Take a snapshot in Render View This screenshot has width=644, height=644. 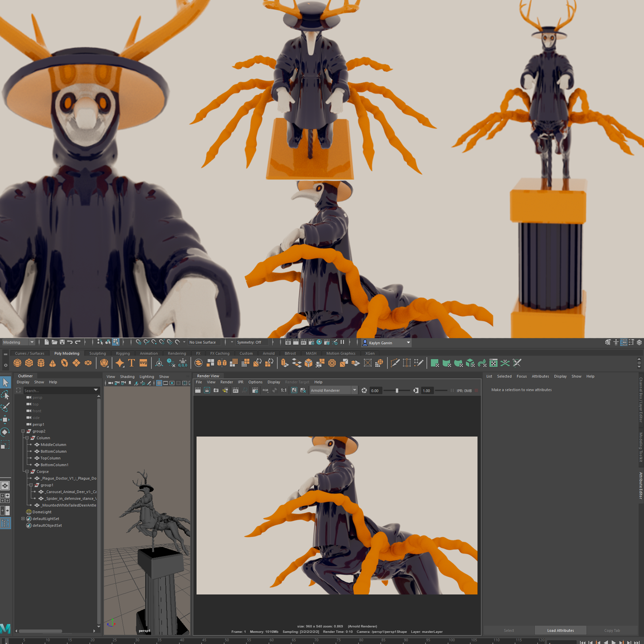point(216,390)
